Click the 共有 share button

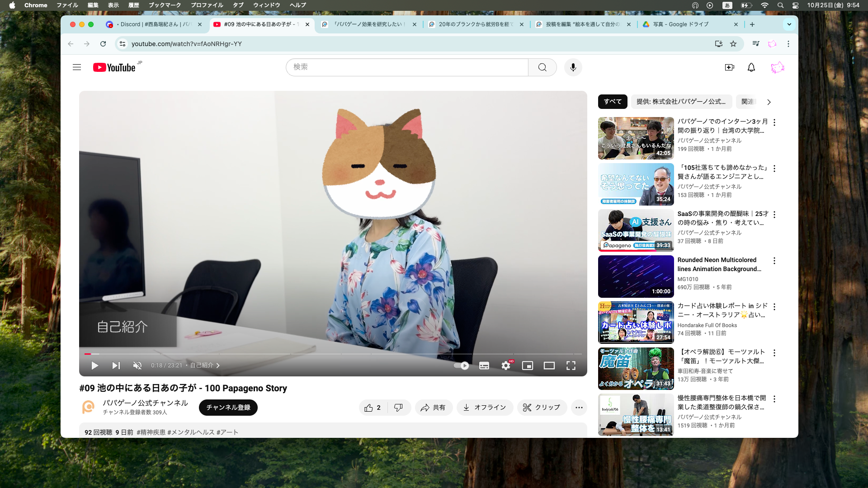[x=433, y=408]
